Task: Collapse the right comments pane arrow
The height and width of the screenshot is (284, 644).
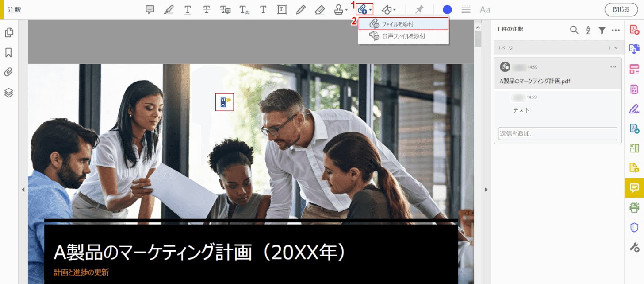Action: [486, 190]
